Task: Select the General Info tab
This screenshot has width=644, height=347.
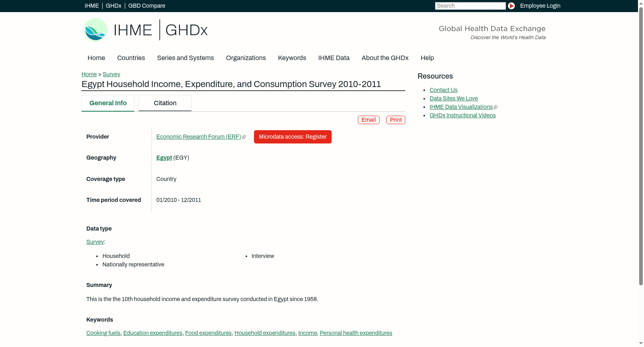Action: coord(108,103)
